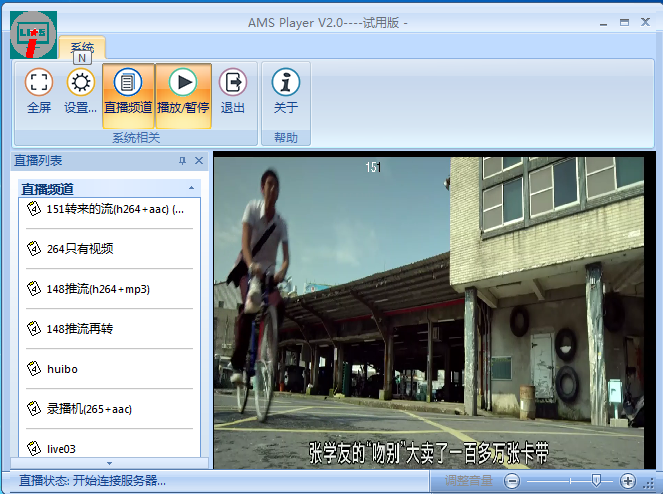Click the volume slider thumb

[x=596, y=481]
